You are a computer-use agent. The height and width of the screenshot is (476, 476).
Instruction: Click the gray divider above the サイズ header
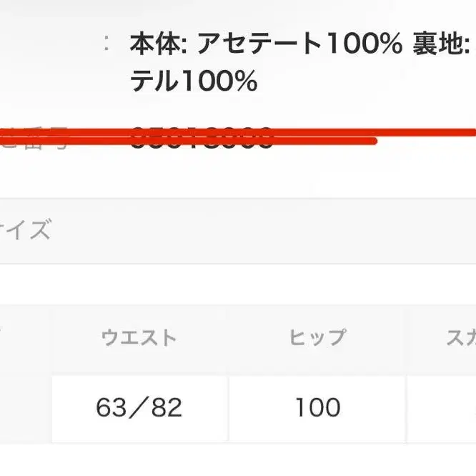(x=238, y=198)
